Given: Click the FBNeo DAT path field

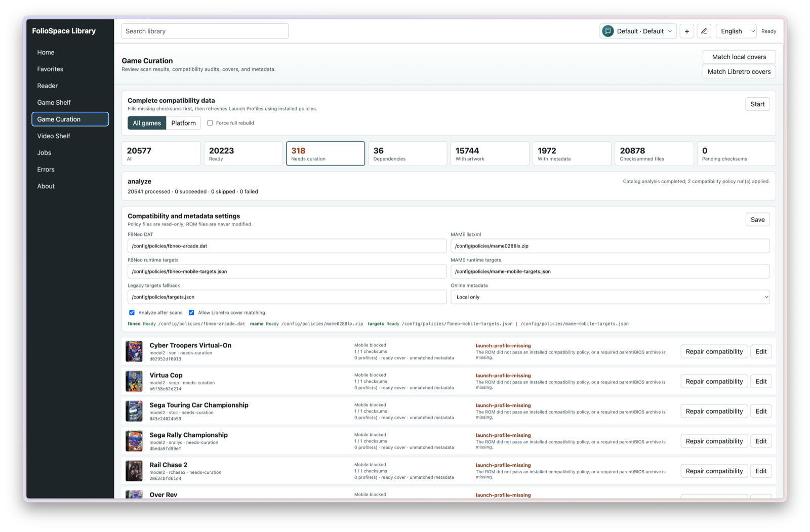Looking at the screenshot, I should 287,246.
